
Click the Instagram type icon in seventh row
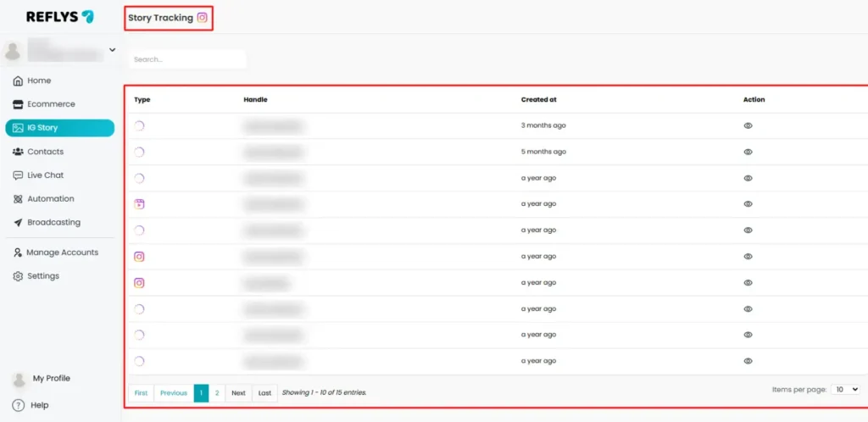pos(139,283)
